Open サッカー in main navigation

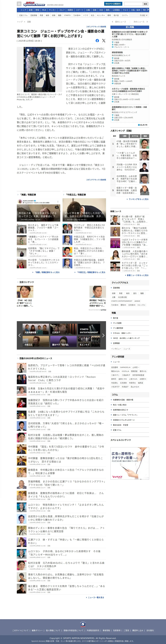pyautogui.click(x=52, y=10)
